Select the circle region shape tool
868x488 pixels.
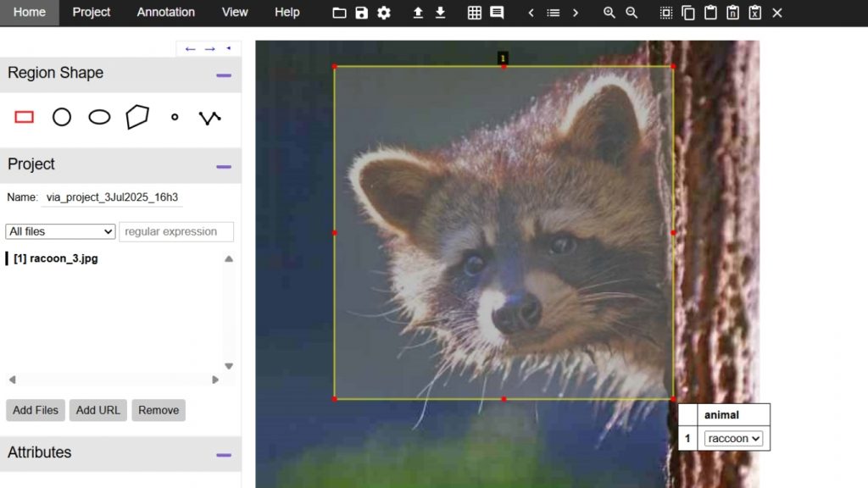(62, 117)
